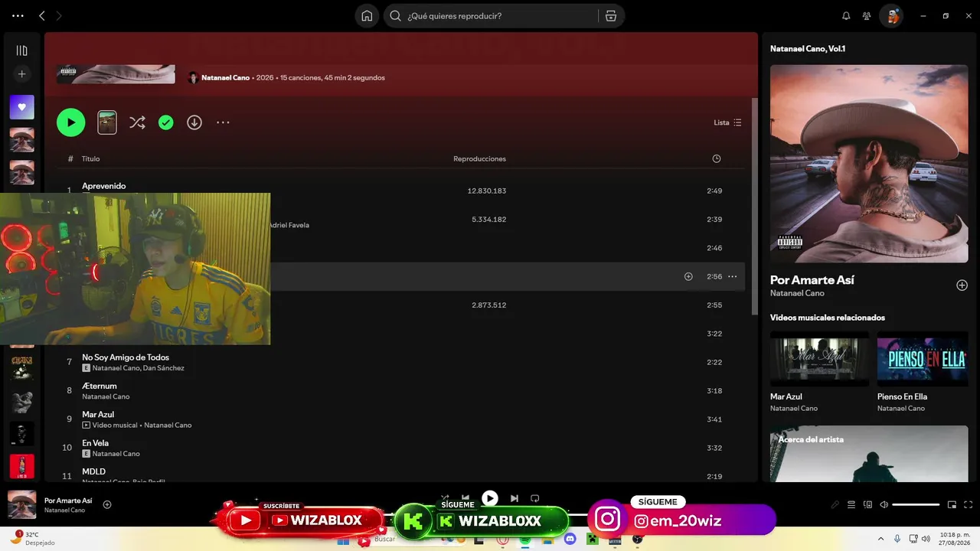Screen dimensions: 980x551
Task: Click the duration clock column icon
Action: pos(717,159)
